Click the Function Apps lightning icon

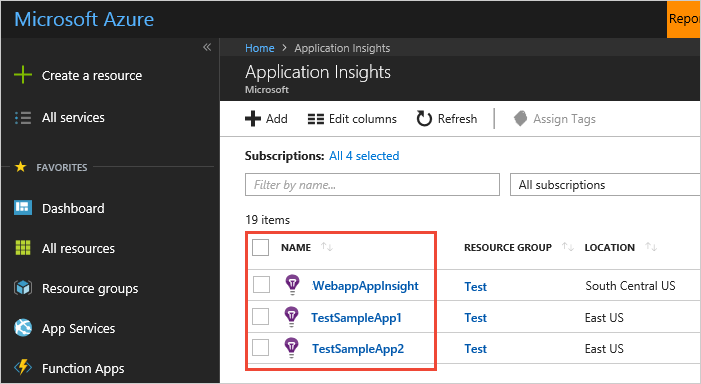(23, 367)
